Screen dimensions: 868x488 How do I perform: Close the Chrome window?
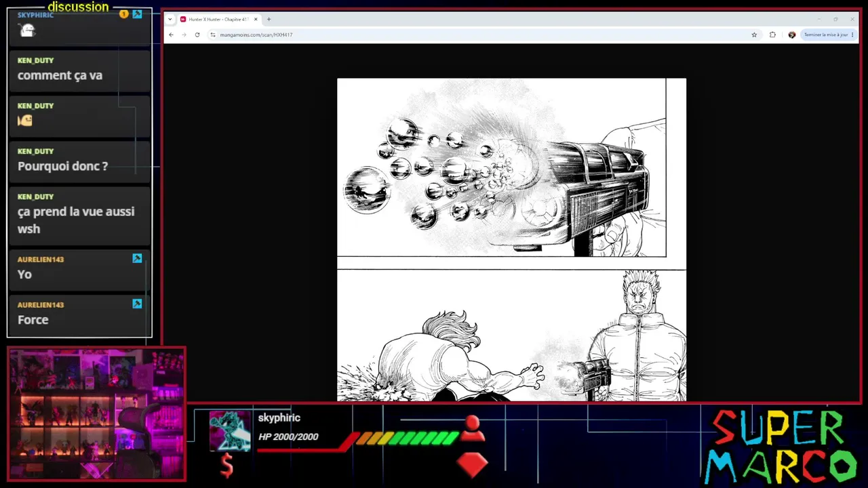(x=852, y=19)
